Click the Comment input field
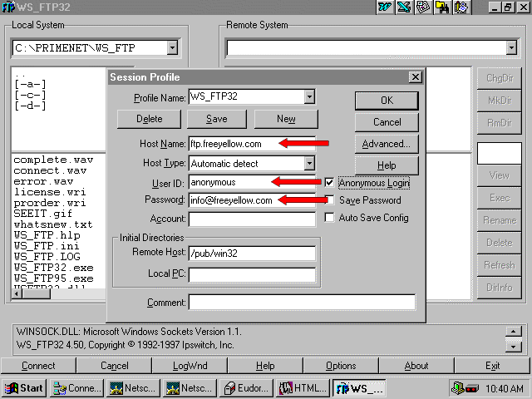Image resolution: width=532 pixels, height=399 pixels. (302, 302)
